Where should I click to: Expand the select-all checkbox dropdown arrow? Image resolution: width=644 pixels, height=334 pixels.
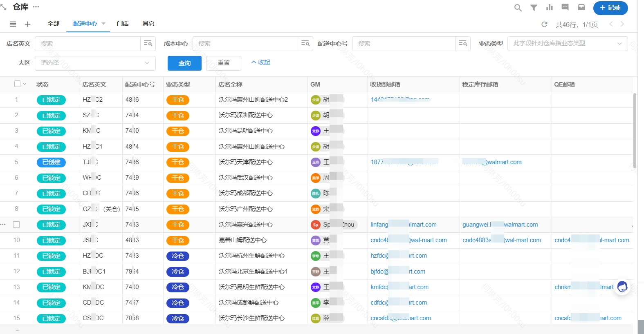tap(25, 84)
